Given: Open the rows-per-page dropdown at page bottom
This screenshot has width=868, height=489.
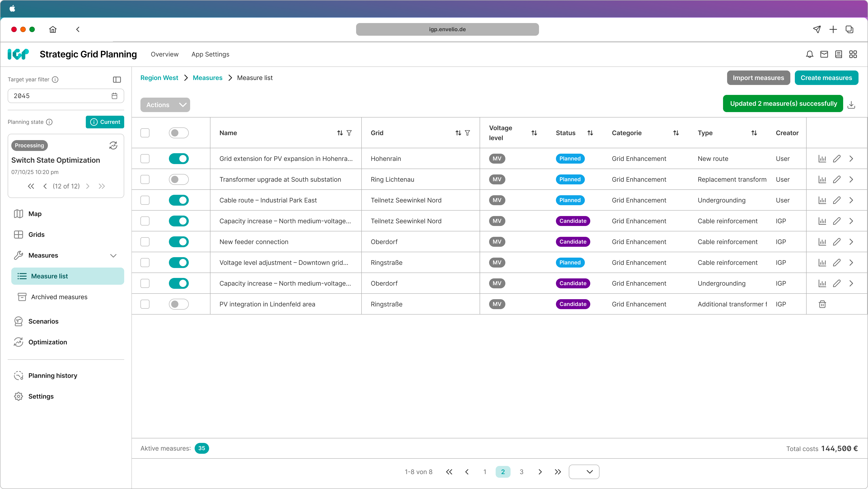Looking at the screenshot, I should 584,471.
